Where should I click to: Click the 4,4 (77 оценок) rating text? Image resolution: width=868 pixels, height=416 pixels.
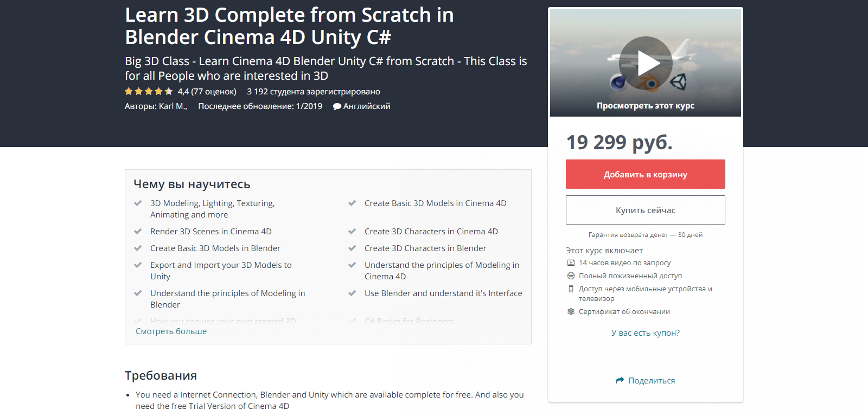pos(207,92)
